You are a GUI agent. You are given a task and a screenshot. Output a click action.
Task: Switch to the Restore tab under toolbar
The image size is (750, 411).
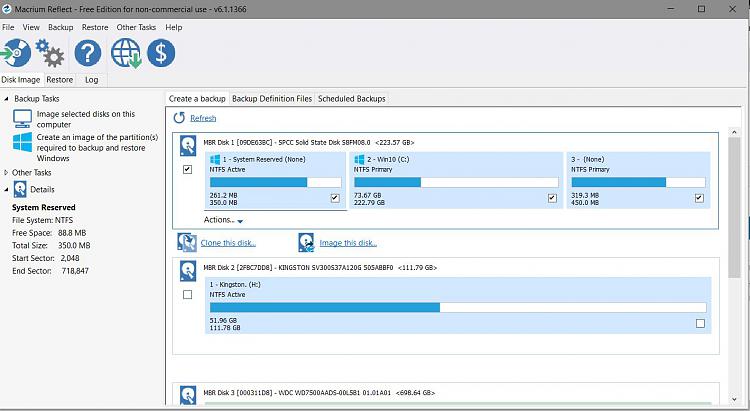coord(60,80)
